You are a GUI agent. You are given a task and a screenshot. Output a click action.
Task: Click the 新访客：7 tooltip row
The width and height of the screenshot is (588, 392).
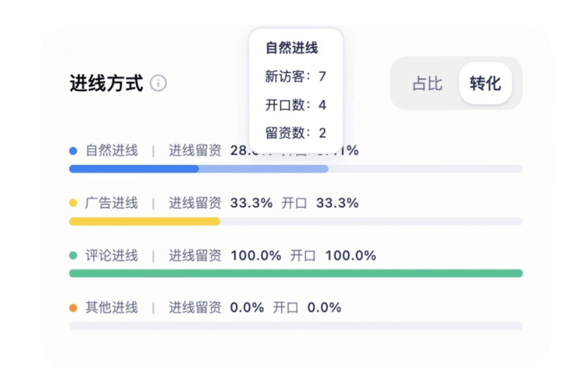(x=296, y=76)
